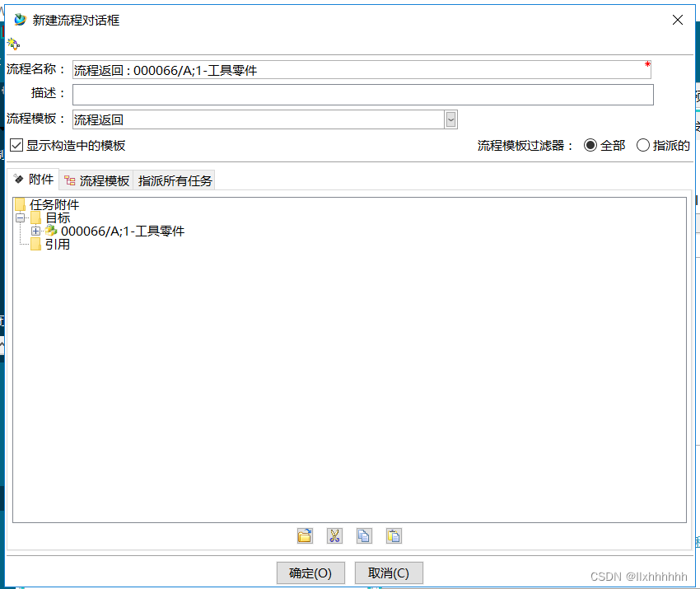The height and width of the screenshot is (589, 700).
Task: Click the open folder icon below the attachment tree
Action: pyautogui.click(x=305, y=535)
